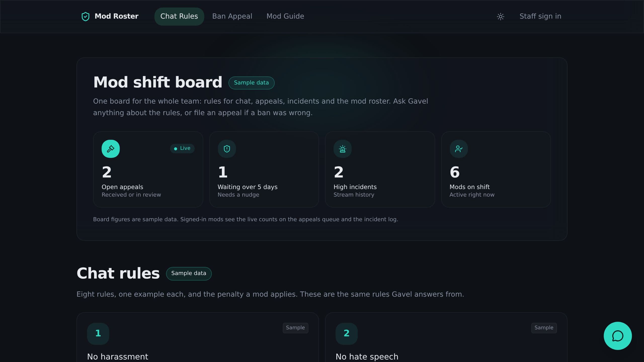Click Sample data badge beside Chat rules
Viewport: 644px width, 362px height.
pos(189,274)
